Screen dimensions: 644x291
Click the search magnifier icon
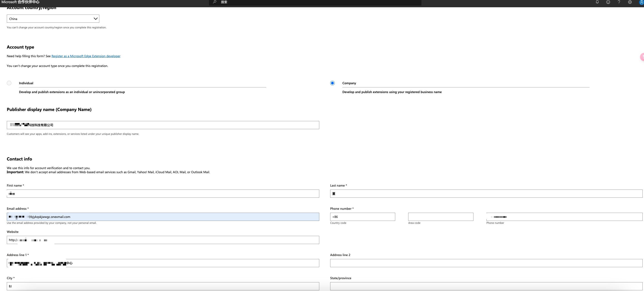click(215, 2)
